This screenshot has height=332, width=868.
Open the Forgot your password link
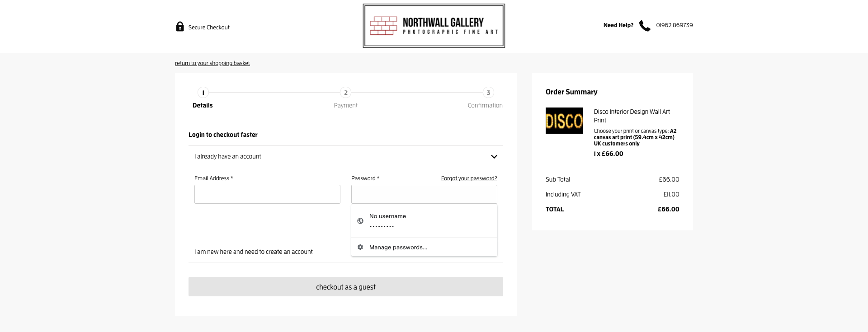point(469,178)
